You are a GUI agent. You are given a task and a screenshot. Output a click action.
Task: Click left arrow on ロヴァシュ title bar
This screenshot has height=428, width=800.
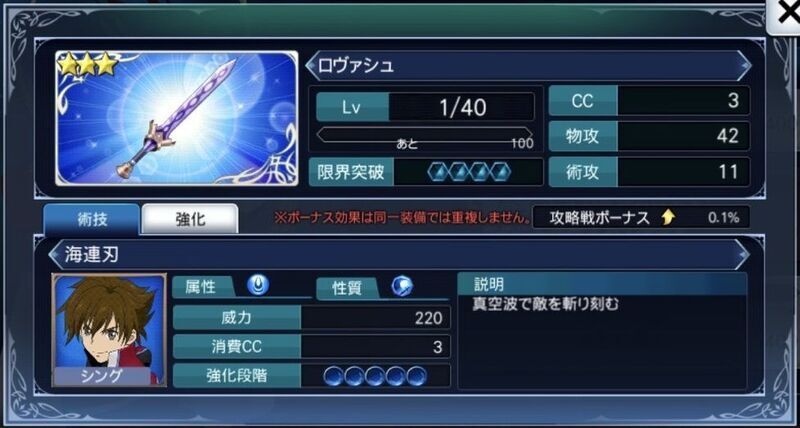[310, 66]
